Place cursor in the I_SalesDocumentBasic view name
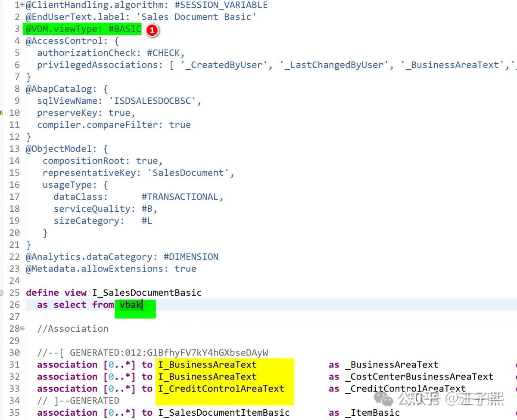This screenshot has height=420, width=517. point(147,292)
